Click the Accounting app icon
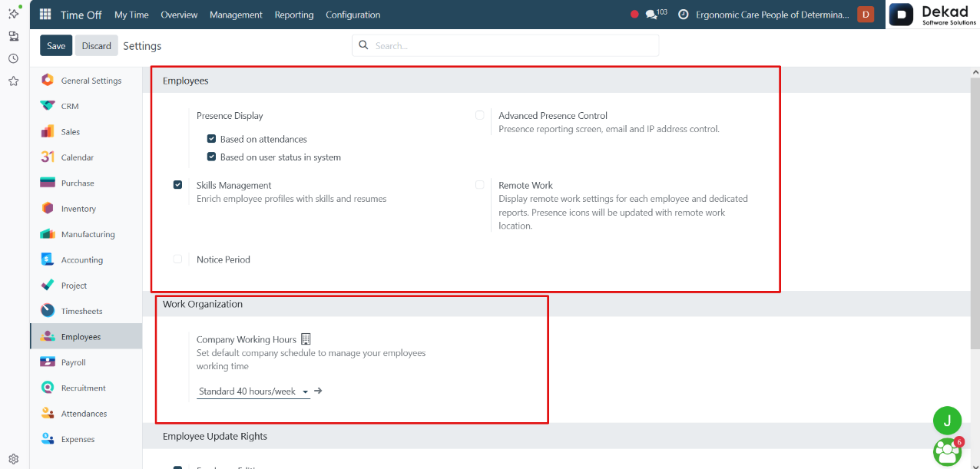Screen dimensions: 980x469 pos(48,259)
